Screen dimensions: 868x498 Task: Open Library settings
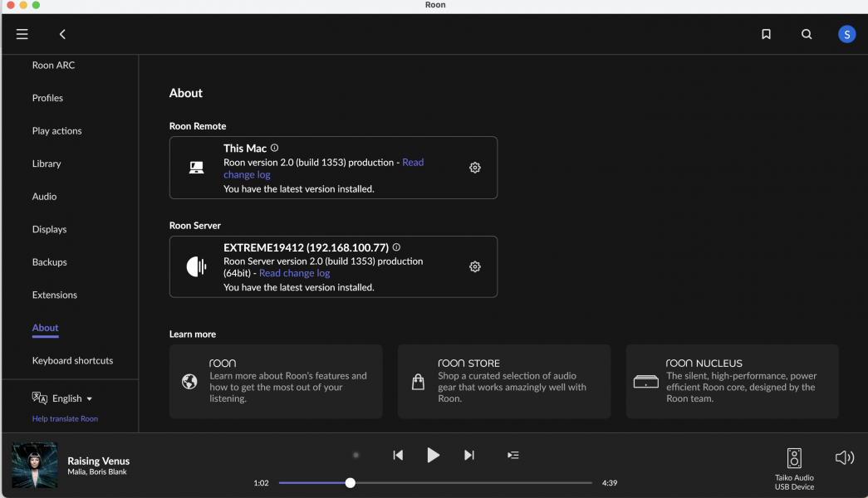[x=47, y=164]
